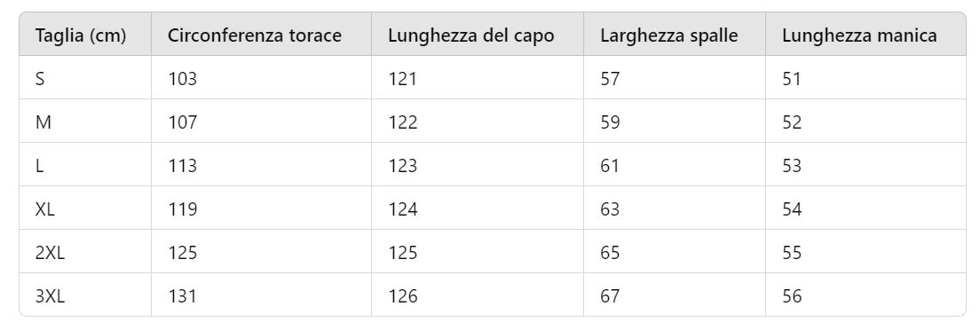Screen dimensions: 980x330
Task: Select the 2XL size cell
Action: (50, 253)
